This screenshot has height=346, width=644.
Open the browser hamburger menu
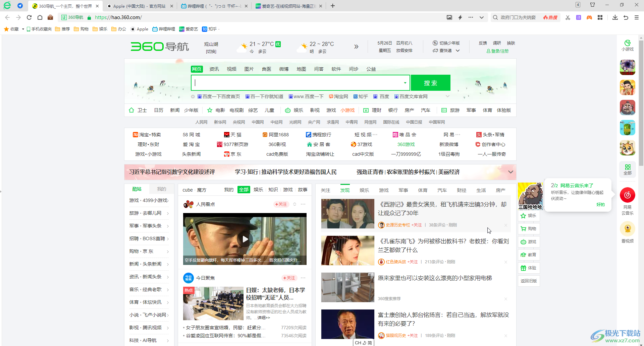(x=637, y=17)
